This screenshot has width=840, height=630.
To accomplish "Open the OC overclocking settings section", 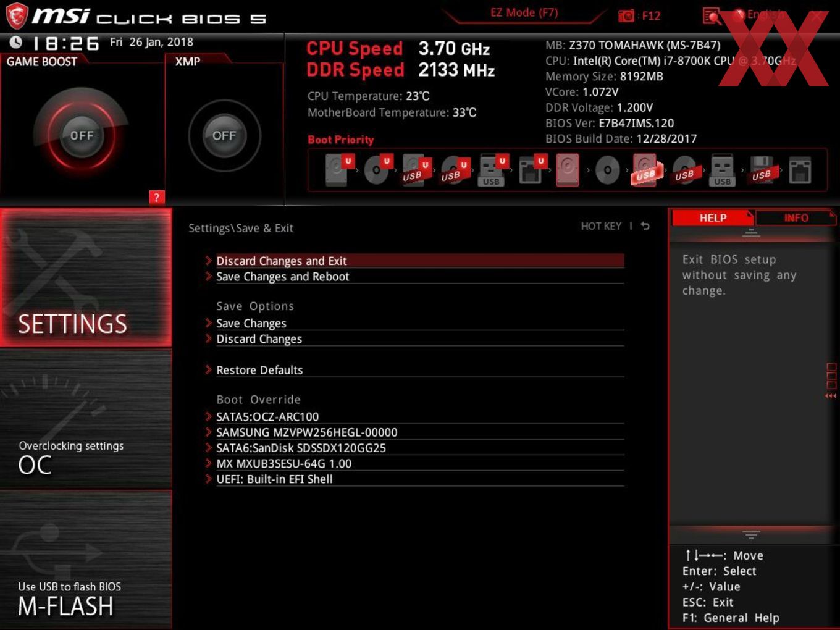I will 86,419.
